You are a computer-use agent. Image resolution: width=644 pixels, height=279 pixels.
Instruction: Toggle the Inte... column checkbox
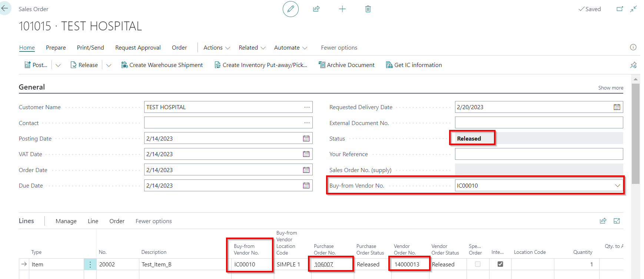[500, 264]
